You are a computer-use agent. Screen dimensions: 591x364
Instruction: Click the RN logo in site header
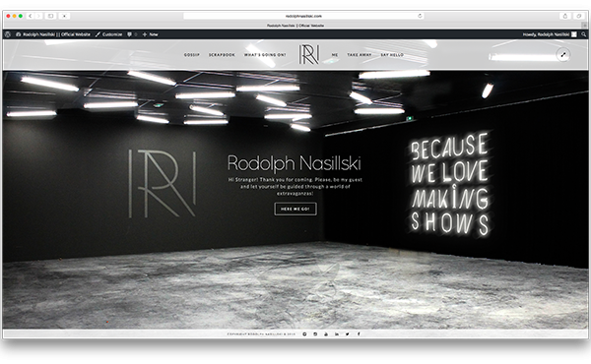click(309, 54)
